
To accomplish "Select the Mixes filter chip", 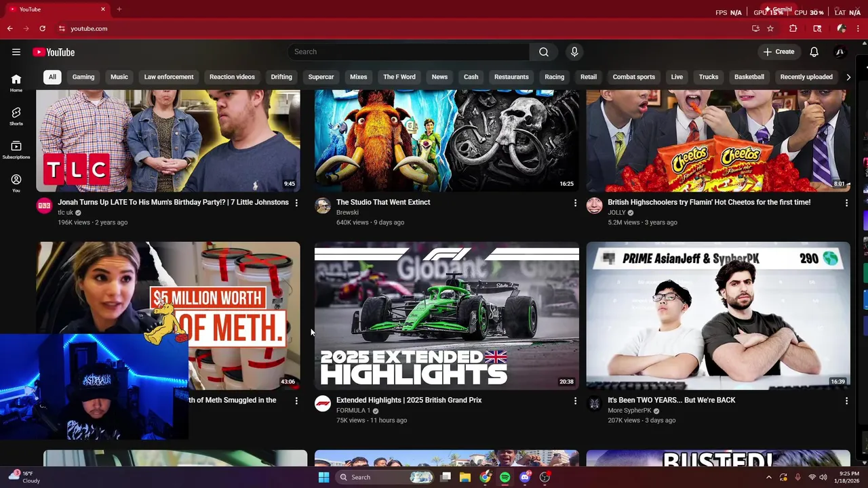I will click(x=359, y=77).
